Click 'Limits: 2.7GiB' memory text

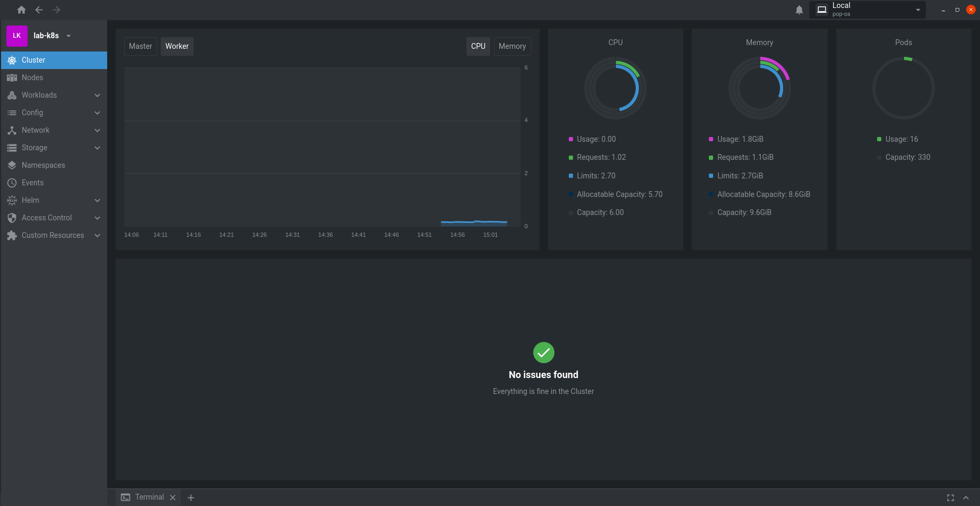[740, 176]
